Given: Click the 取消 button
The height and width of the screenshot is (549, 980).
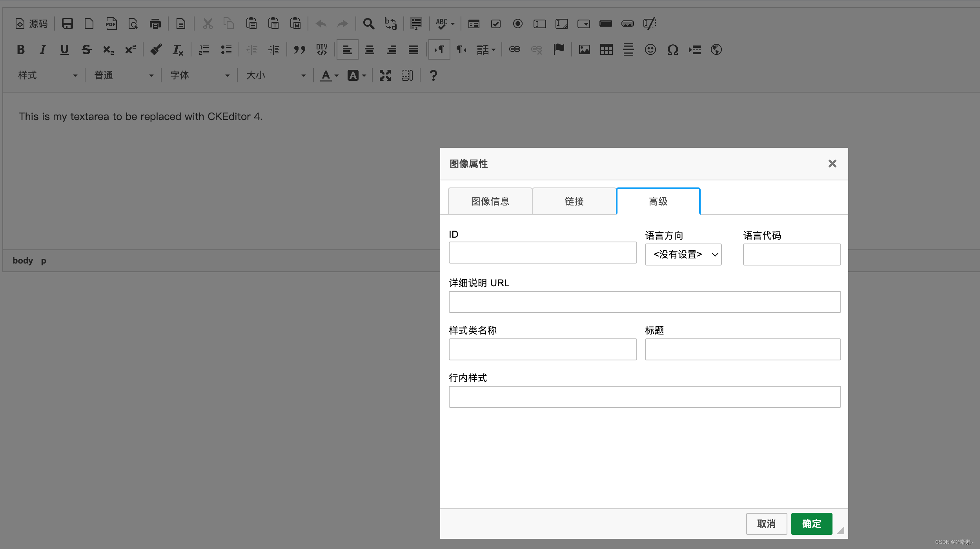Looking at the screenshot, I should (766, 524).
